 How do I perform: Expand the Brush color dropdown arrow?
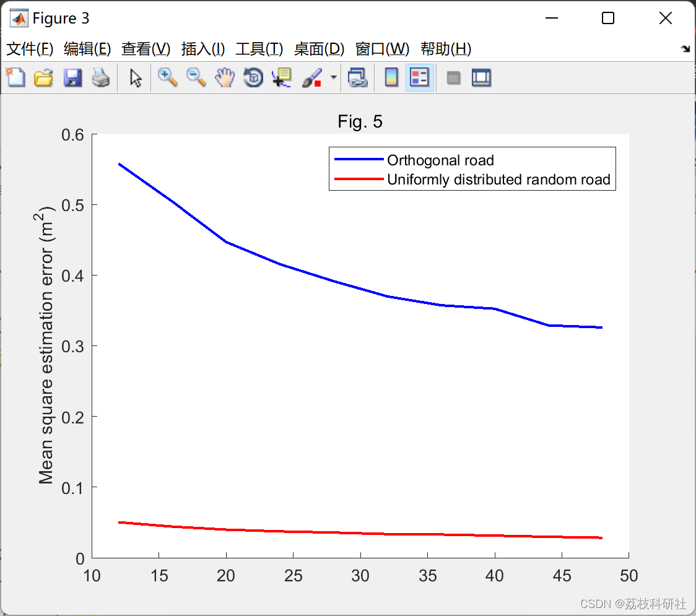point(333,77)
